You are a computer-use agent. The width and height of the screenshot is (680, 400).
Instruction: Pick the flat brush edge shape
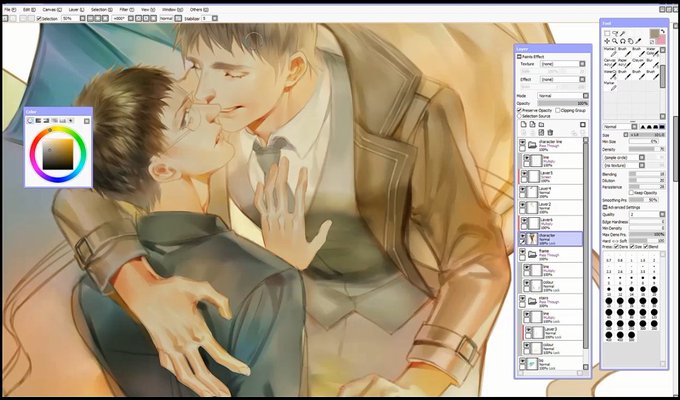point(662,127)
